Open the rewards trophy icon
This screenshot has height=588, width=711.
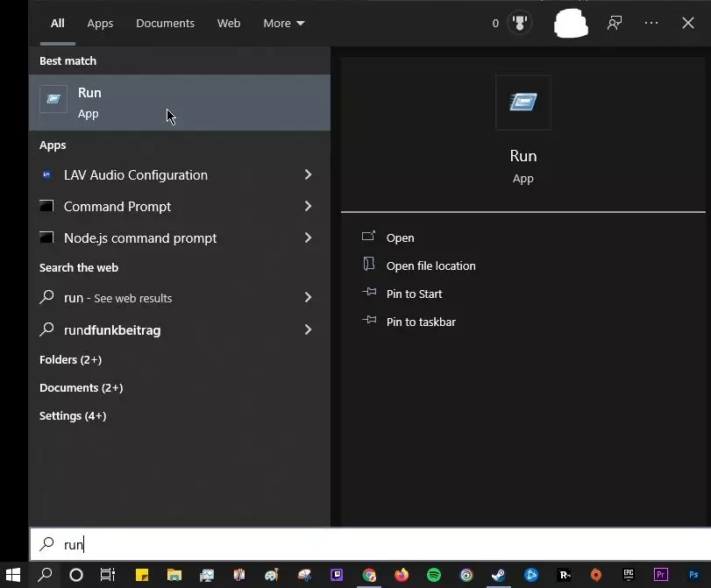coord(520,23)
